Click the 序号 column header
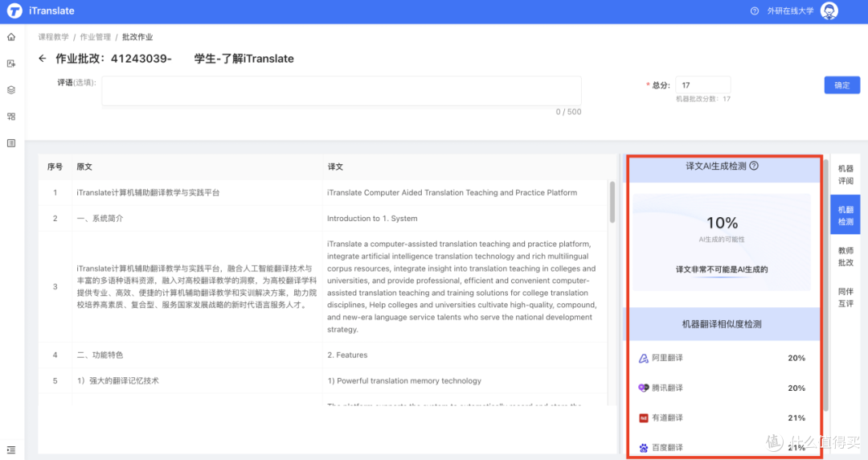 55,166
